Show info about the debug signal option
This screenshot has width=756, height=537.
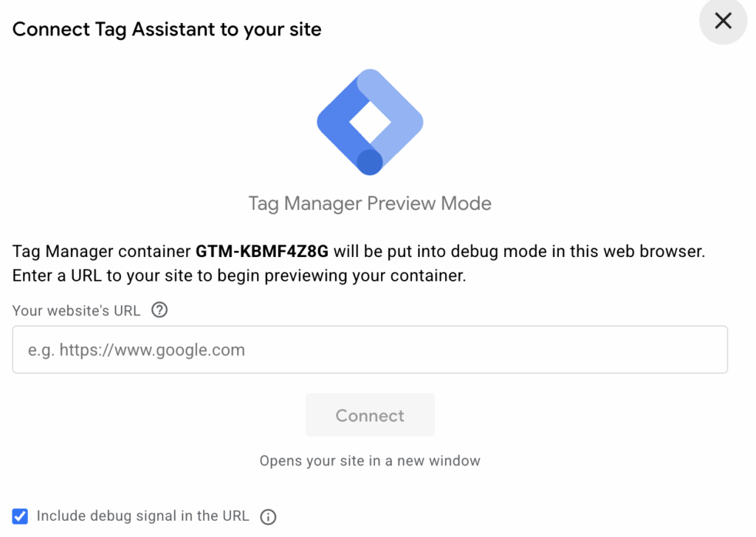(x=268, y=517)
